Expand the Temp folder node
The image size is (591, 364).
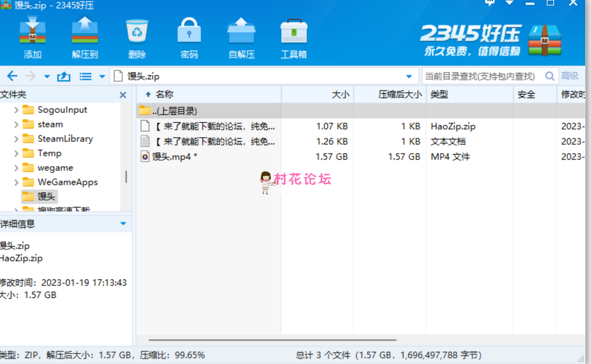click(16, 154)
